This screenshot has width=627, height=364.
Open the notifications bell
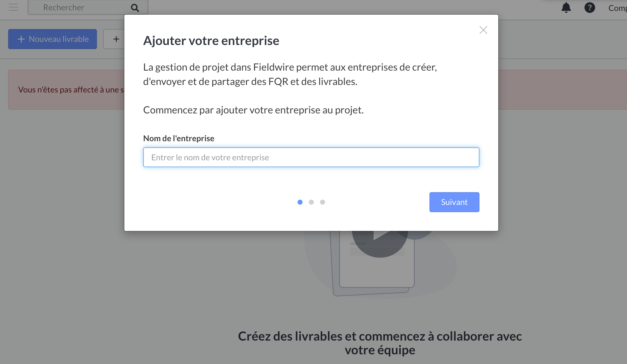click(x=566, y=7)
